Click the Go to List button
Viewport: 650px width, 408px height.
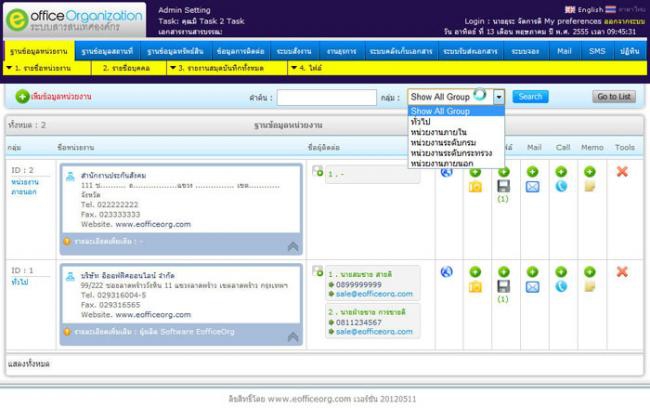tap(614, 97)
